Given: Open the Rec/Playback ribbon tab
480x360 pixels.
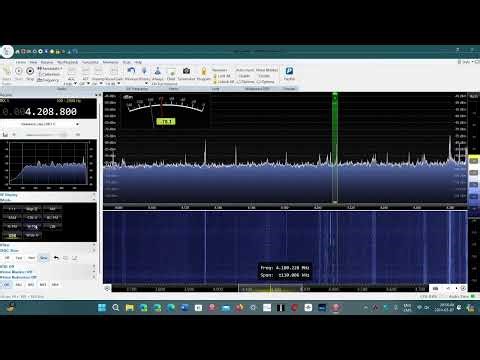Looking at the screenshot, I should (x=67, y=62).
